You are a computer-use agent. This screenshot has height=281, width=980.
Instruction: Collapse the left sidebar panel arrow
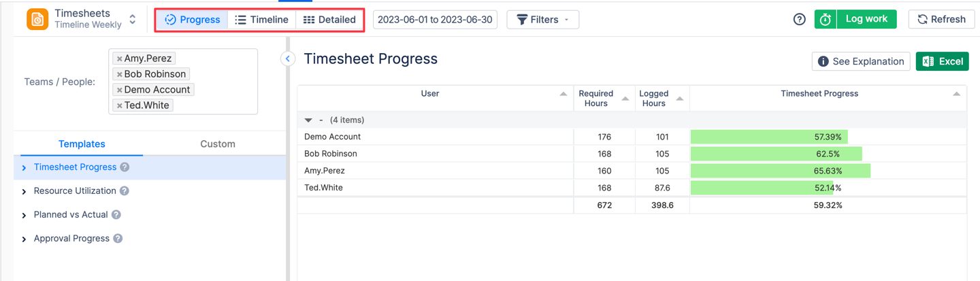pos(288,59)
